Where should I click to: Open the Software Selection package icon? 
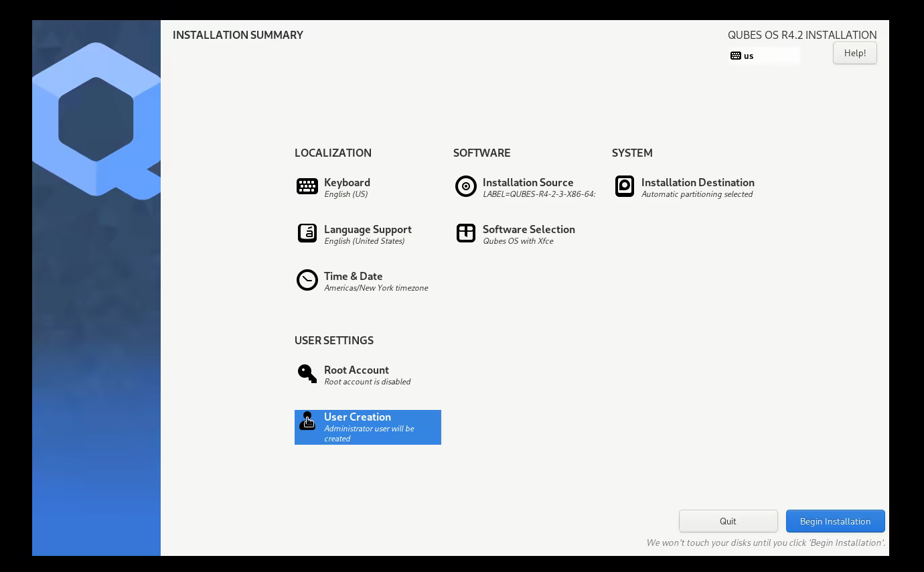466,233
